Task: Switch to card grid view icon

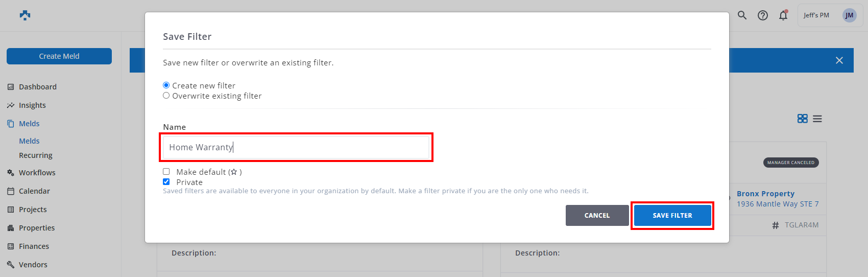Action: point(802,119)
